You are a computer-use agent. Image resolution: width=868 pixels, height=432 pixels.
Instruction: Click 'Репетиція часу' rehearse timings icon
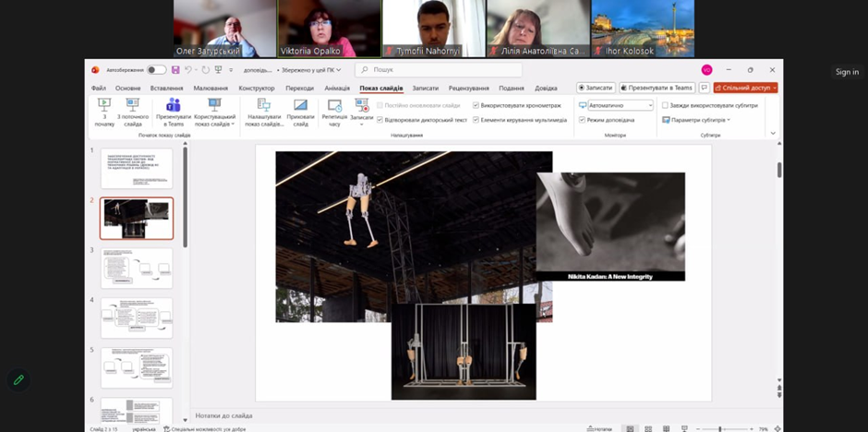click(x=334, y=106)
